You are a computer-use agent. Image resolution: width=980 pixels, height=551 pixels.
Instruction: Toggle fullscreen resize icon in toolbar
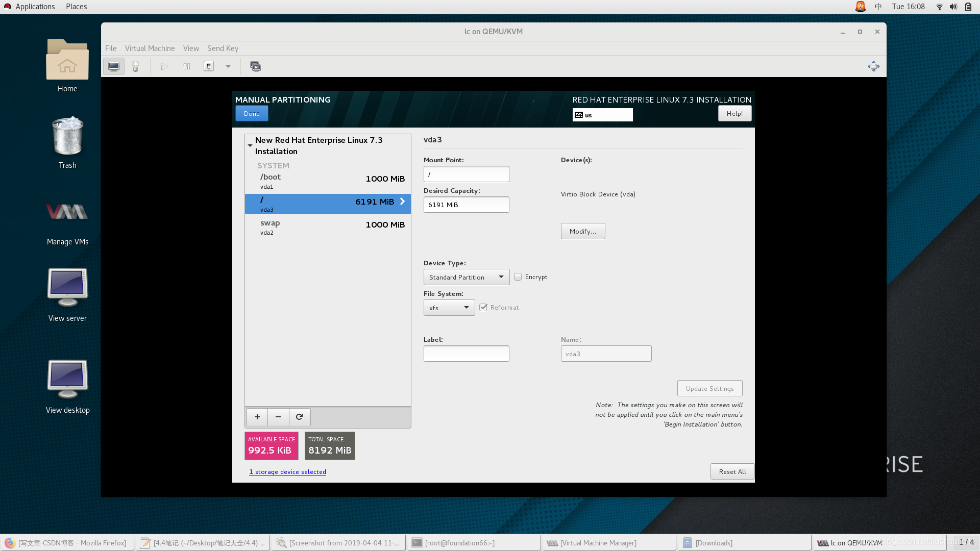tap(874, 66)
